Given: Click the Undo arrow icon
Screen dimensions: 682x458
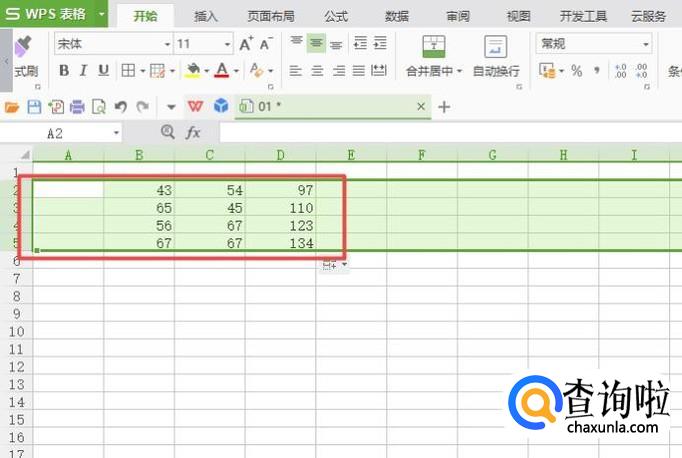Looking at the screenshot, I should (x=120, y=107).
